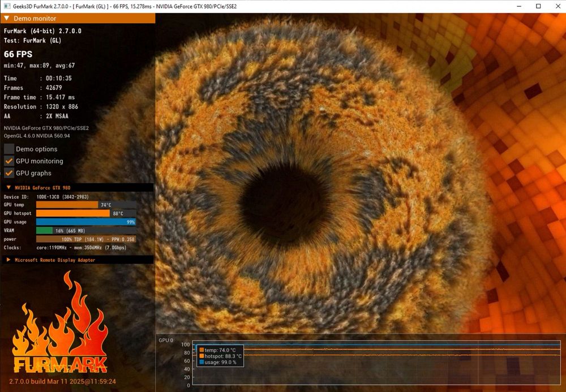Click the blue usage legend swatch in graph
The height and width of the screenshot is (392, 566).
tap(201, 362)
